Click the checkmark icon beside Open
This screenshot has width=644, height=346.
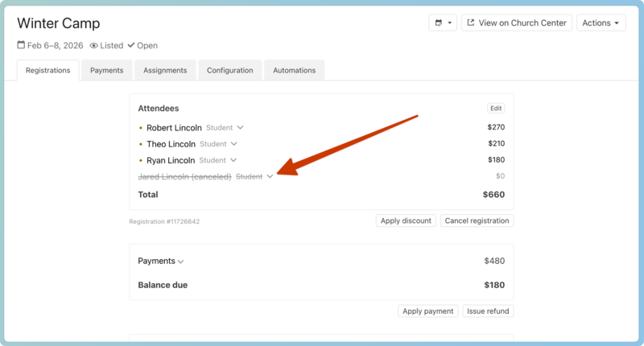[131, 46]
